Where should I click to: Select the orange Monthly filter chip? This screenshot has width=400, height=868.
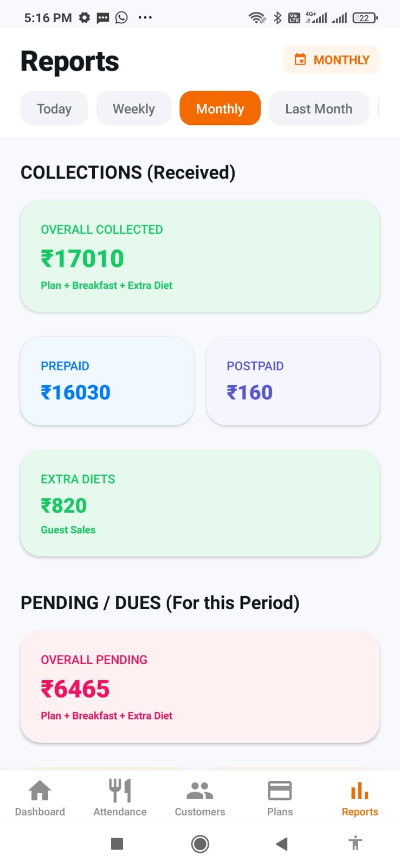[x=220, y=108]
